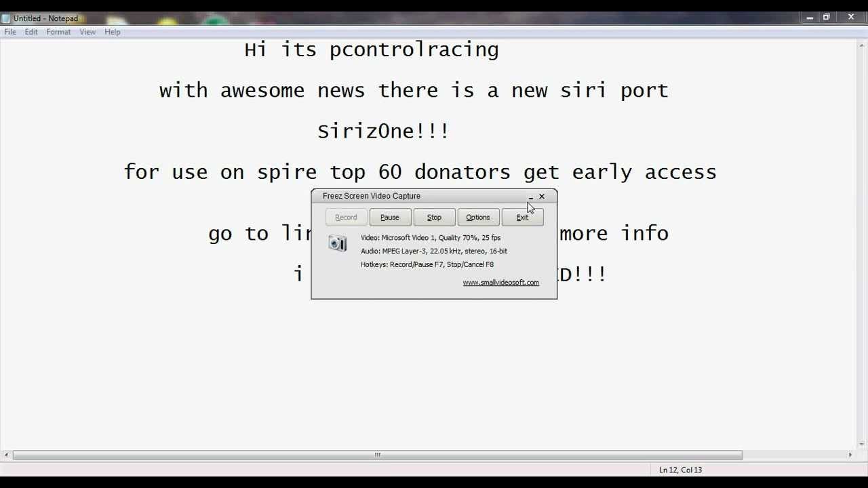The width and height of the screenshot is (868, 488).
Task: Click the 'Freez Screen Video Capture' title text
Action: click(372, 196)
